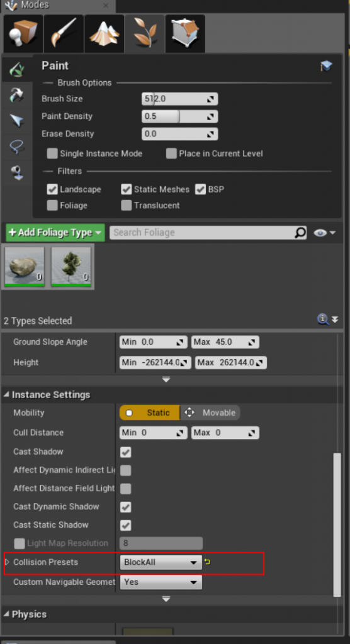Choose the foliage Fill tool icon

(17, 172)
